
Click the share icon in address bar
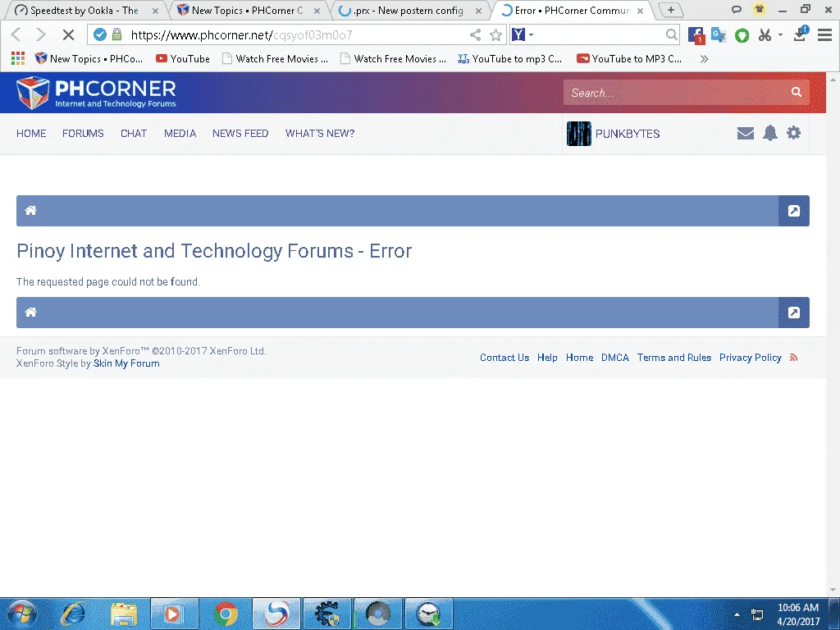click(475, 34)
